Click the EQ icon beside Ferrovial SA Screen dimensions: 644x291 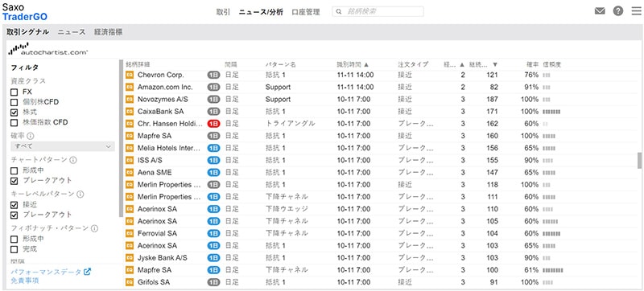click(x=130, y=233)
